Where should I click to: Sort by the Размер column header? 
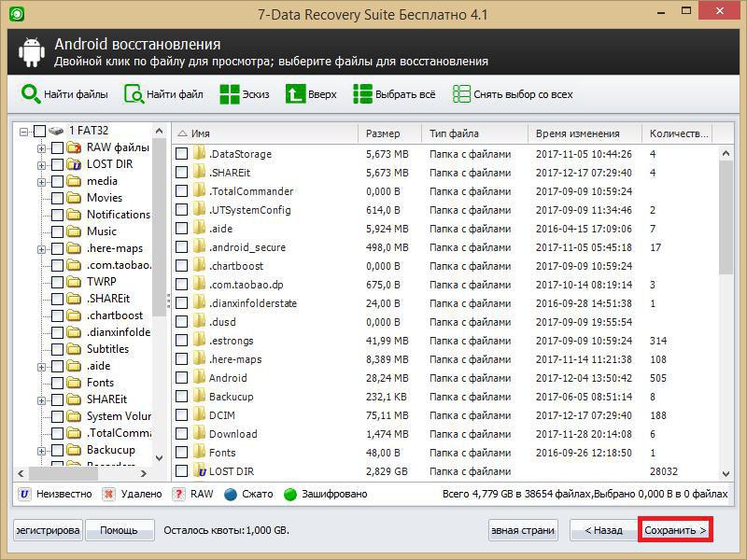389,133
